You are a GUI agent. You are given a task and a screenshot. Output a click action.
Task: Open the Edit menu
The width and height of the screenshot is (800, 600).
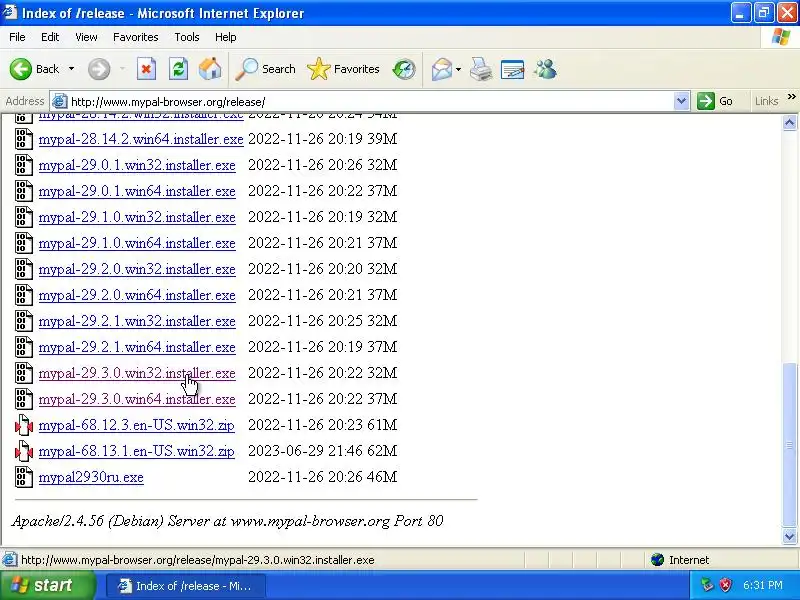point(50,37)
